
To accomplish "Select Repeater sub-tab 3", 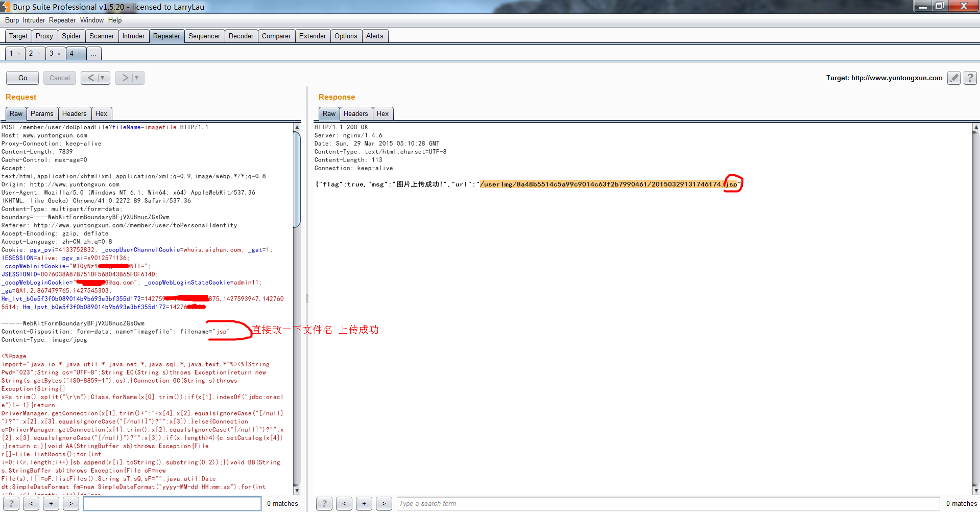I will pos(52,54).
